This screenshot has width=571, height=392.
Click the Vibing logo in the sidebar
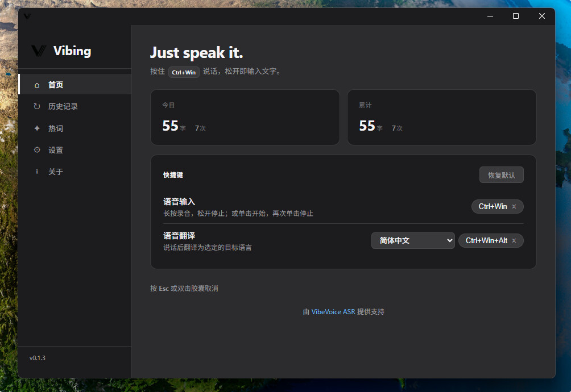(x=39, y=51)
